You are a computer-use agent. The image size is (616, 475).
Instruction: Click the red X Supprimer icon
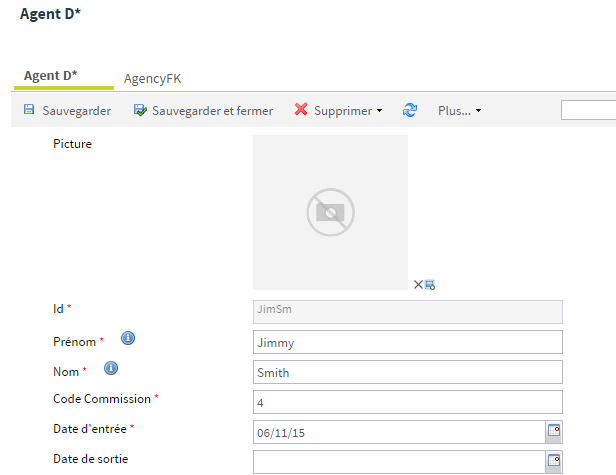[301, 110]
